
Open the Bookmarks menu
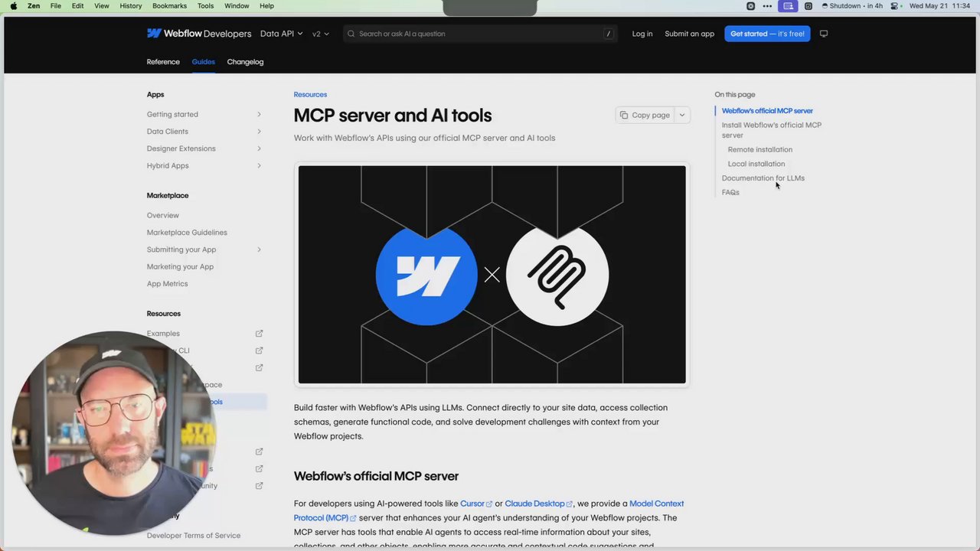[169, 5]
